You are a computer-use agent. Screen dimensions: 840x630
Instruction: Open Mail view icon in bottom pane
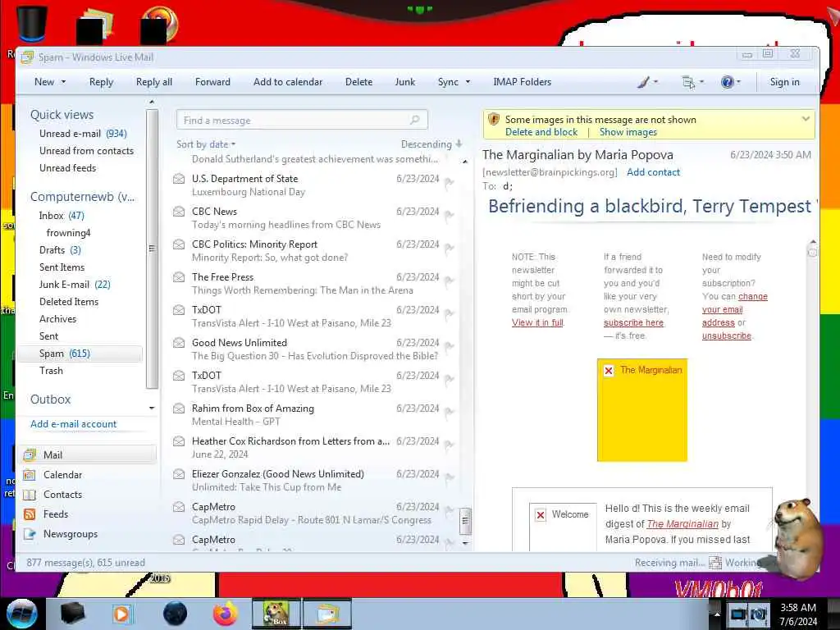point(30,454)
